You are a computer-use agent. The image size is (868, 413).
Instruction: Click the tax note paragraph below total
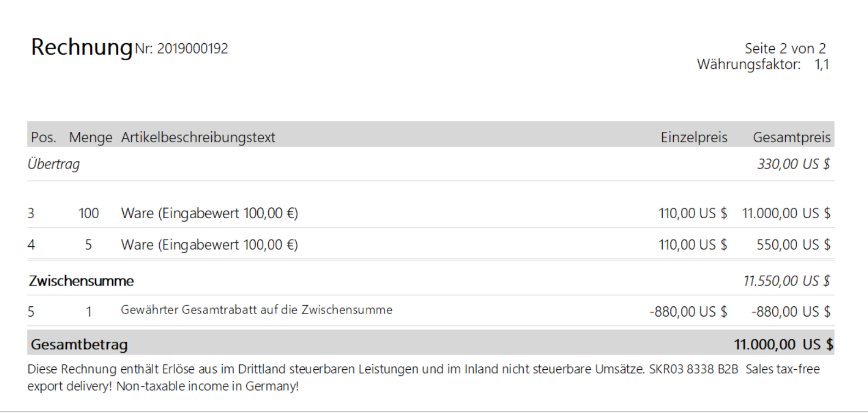[x=424, y=377]
